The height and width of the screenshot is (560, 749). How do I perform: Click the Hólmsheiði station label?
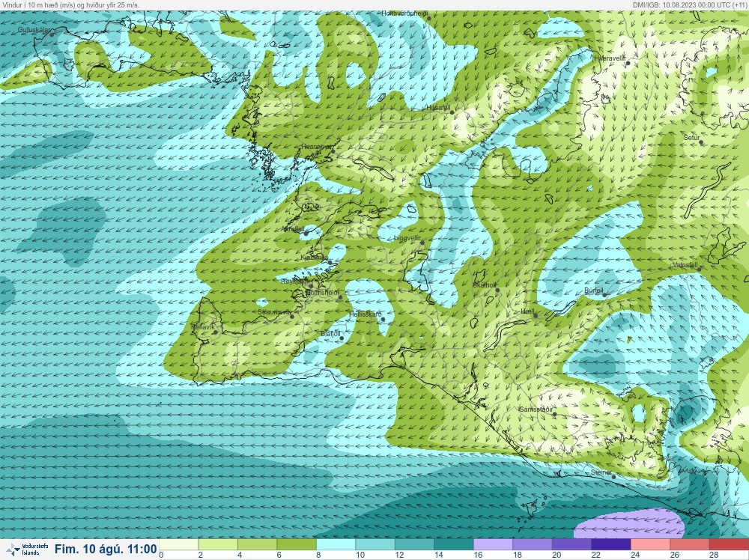pos(322,293)
